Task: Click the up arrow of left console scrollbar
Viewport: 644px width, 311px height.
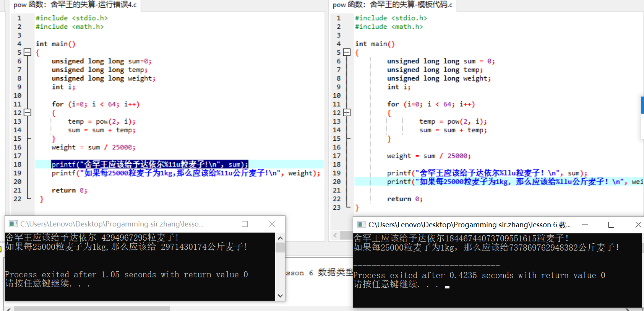Action: (x=280, y=238)
